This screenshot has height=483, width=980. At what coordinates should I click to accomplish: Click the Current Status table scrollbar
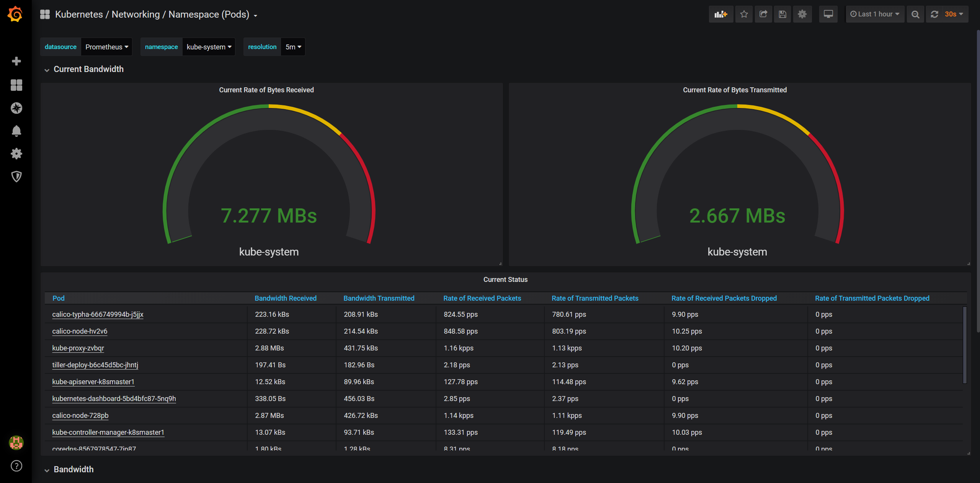pyautogui.click(x=965, y=345)
